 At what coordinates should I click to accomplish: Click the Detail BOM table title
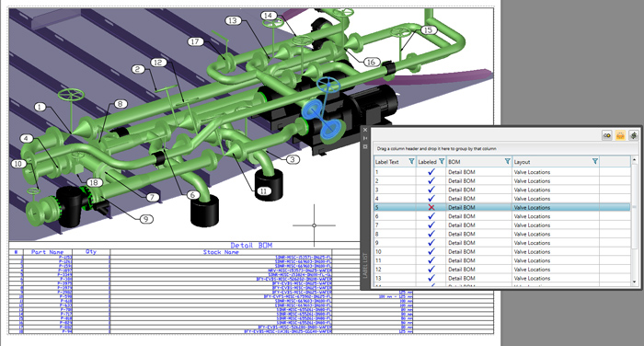[x=251, y=246]
